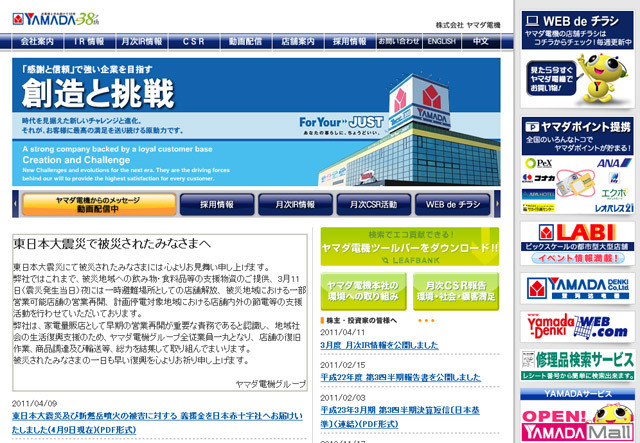Go to 動画配信 in the top menu

point(245,41)
